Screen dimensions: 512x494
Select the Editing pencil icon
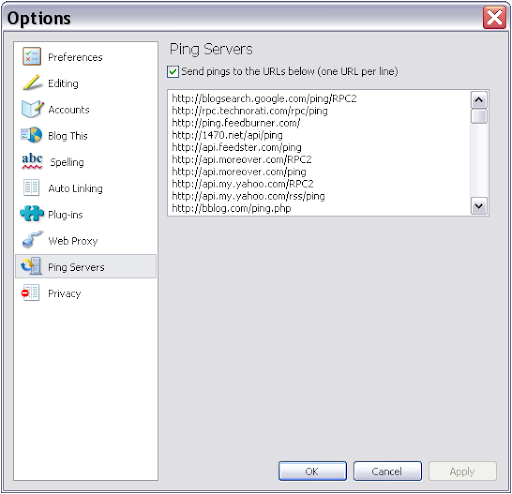tap(32, 83)
